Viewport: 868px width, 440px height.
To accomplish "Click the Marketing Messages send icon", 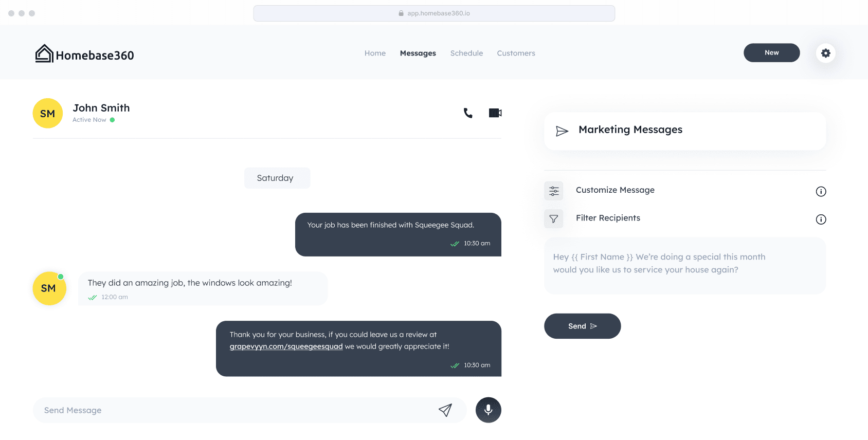I will coord(561,131).
